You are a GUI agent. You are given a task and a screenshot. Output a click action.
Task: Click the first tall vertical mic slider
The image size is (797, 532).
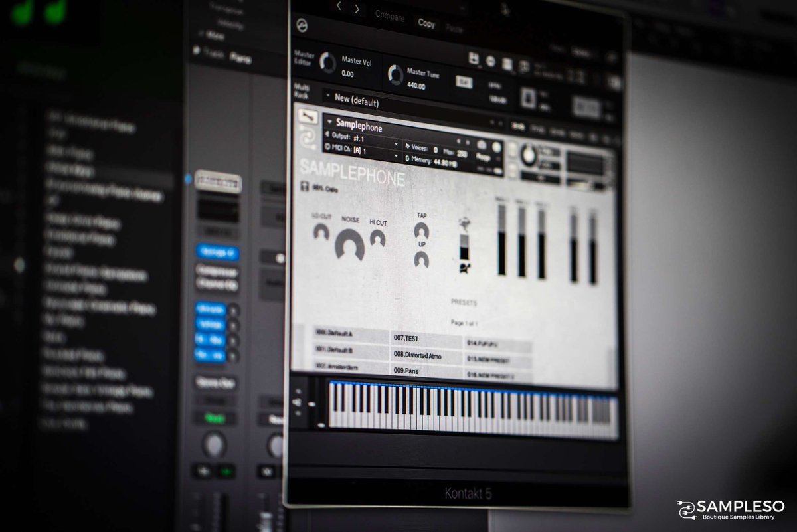tap(501, 240)
